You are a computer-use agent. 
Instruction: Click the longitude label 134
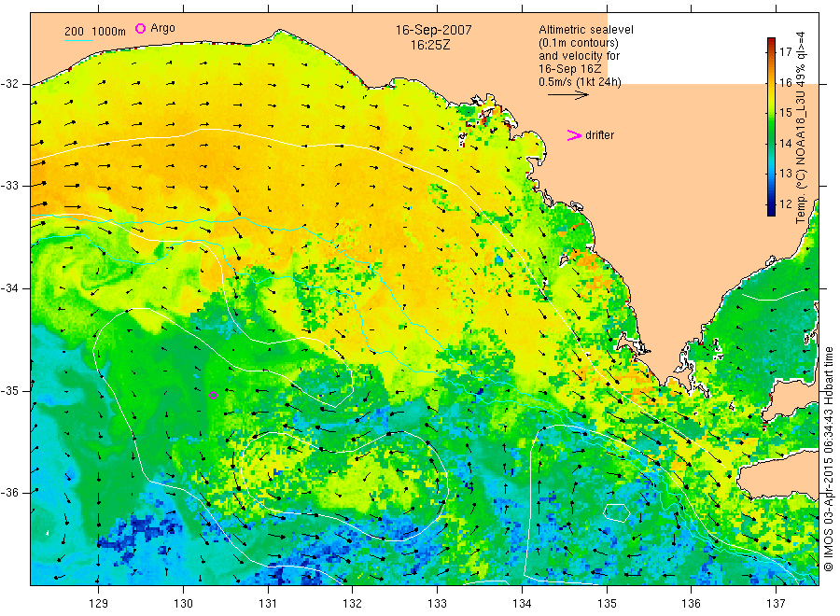click(x=522, y=604)
